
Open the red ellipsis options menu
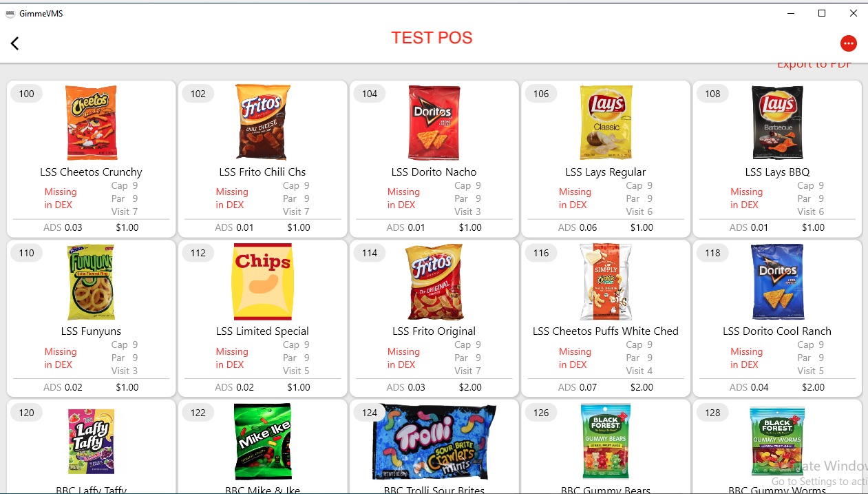[x=849, y=43]
